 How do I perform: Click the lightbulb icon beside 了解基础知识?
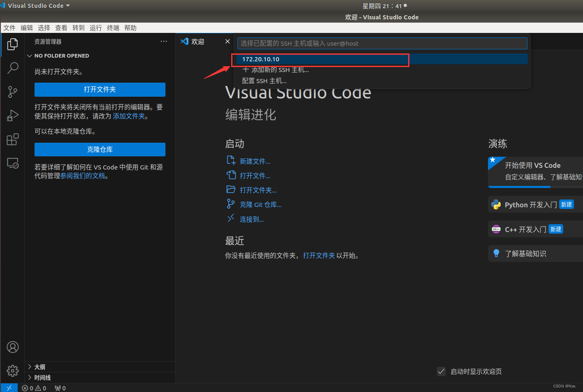tap(496, 253)
